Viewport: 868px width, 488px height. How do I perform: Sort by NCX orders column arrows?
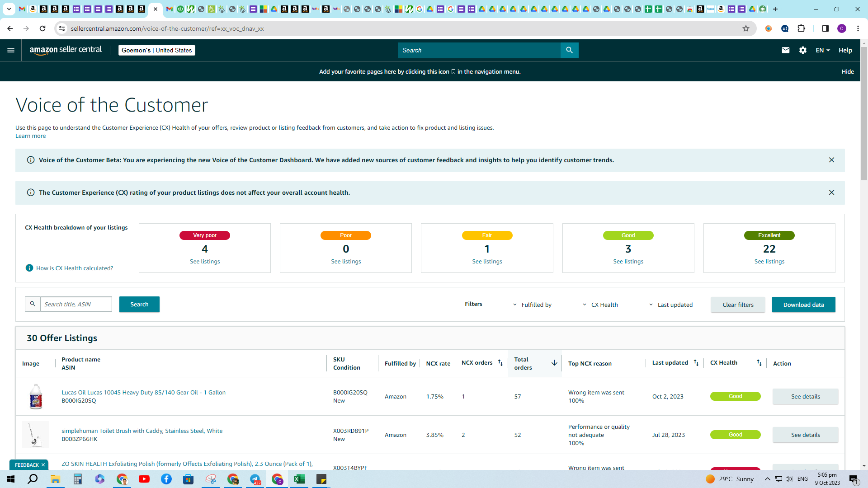pyautogui.click(x=500, y=363)
